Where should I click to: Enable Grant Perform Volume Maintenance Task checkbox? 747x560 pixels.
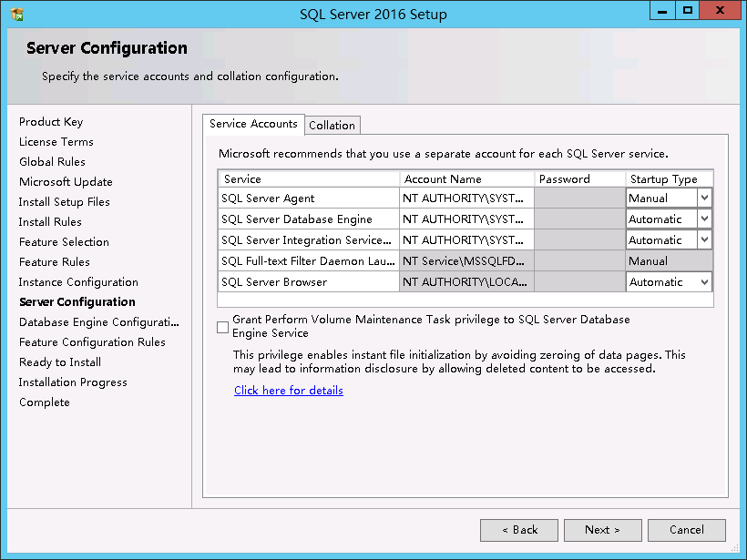click(222, 327)
